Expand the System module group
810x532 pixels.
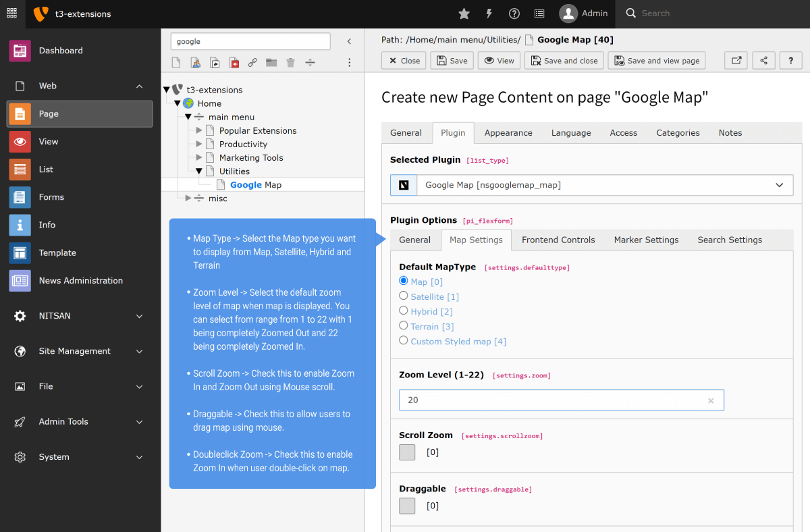140,457
